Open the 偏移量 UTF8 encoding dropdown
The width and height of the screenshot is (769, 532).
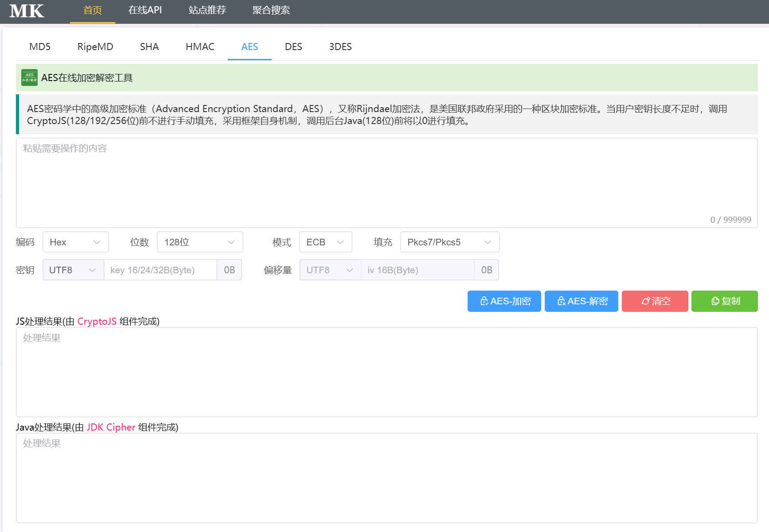click(330, 270)
